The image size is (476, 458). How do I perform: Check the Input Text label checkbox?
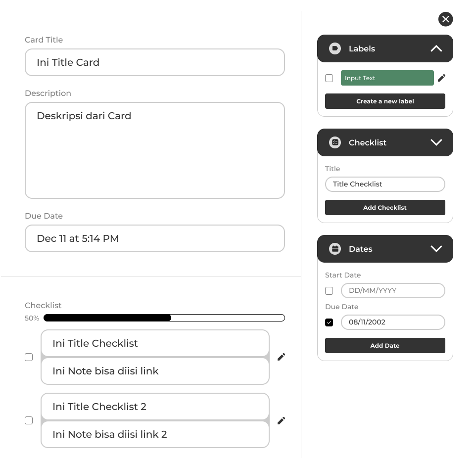[329, 78]
